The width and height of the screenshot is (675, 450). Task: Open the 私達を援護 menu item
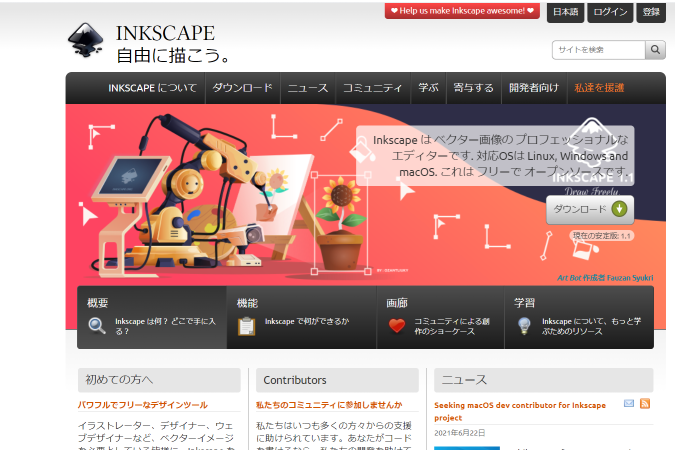point(599,88)
